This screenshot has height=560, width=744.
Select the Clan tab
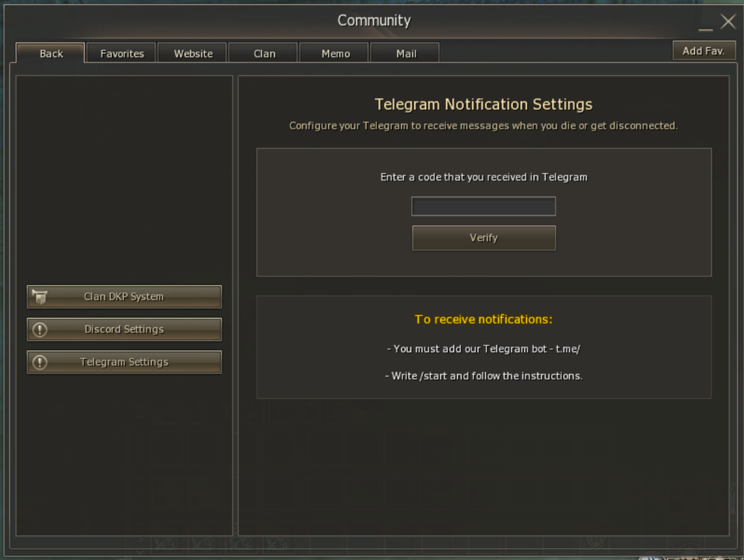pyautogui.click(x=264, y=53)
